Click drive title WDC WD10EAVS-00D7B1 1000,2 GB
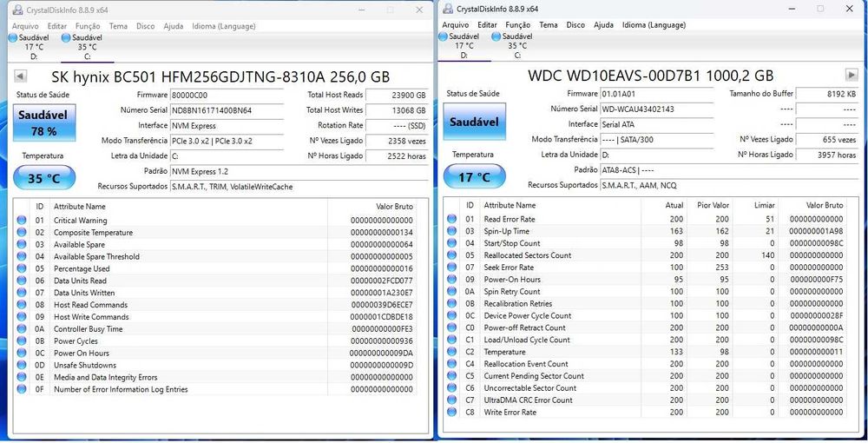This screenshot has width=868, height=443. tap(651, 76)
